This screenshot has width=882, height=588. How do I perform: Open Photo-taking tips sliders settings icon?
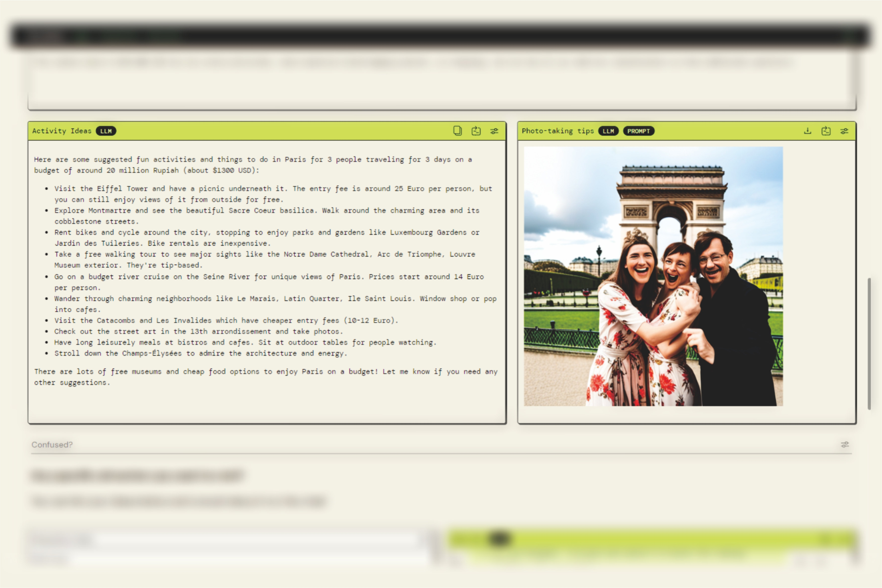point(844,131)
